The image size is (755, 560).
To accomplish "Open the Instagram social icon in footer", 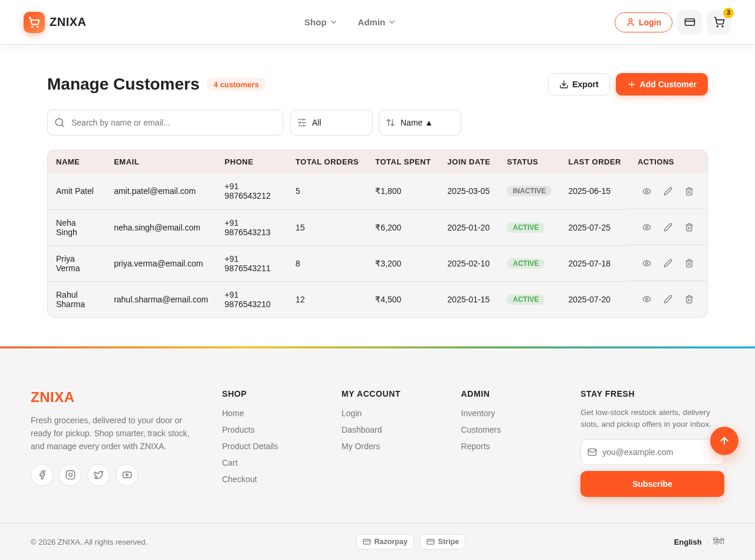I will pyautogui.click(x=70, y=475).
